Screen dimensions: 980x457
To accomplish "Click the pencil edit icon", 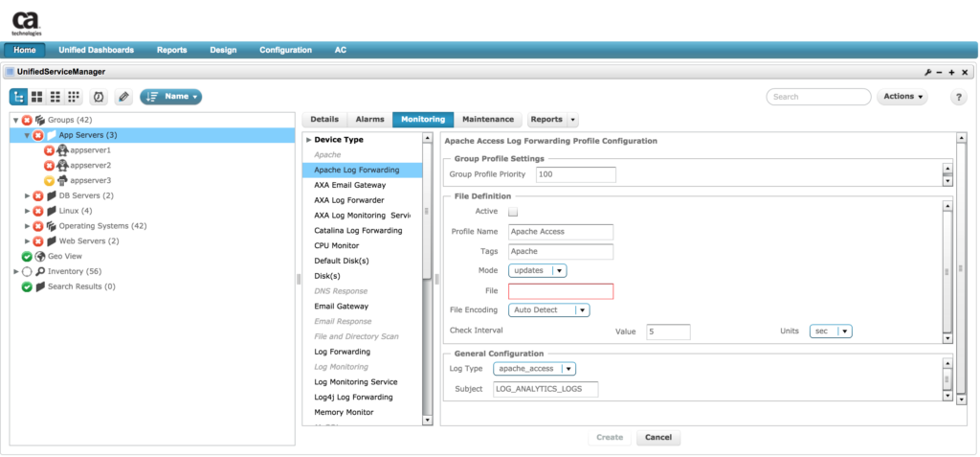I will tap(123, 97).
